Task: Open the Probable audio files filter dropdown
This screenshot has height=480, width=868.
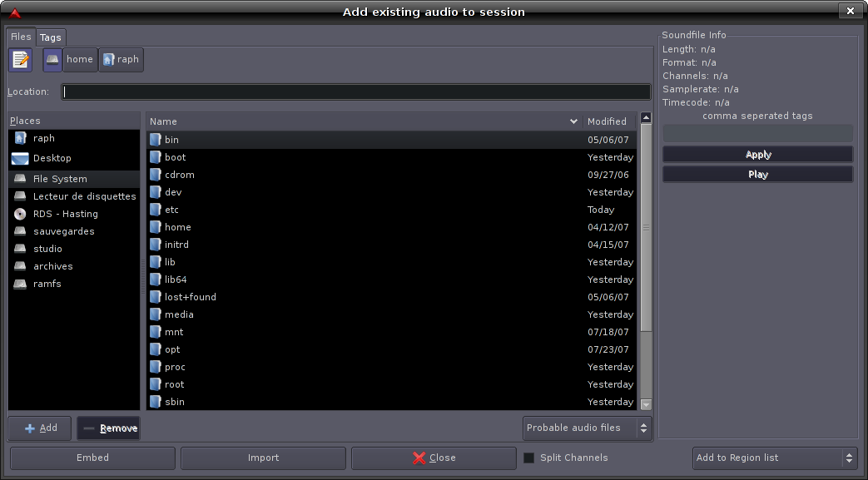Action: [587, 428]
